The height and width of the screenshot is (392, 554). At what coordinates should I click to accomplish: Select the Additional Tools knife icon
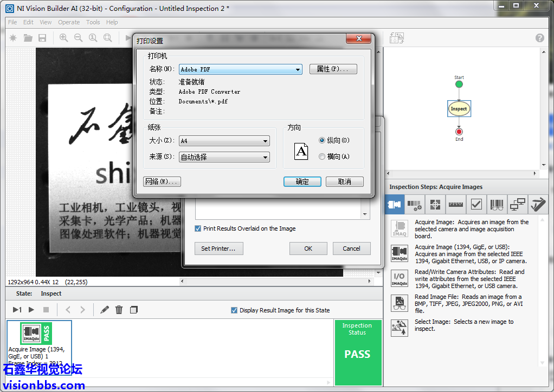tap(538, 205)
